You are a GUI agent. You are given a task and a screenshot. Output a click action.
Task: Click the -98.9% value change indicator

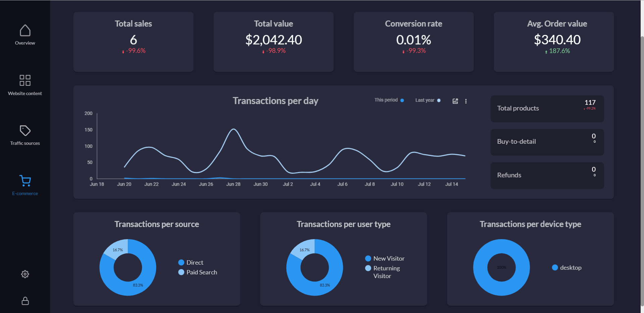pyautogui.click(x=274, y=51)
